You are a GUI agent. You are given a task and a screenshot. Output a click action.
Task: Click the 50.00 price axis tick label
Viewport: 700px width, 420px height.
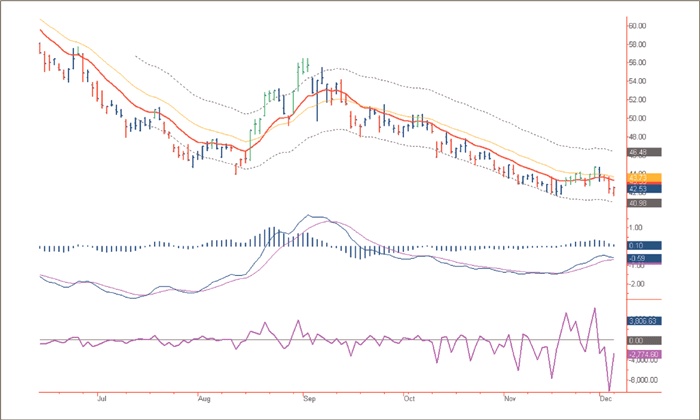(636, 118)
